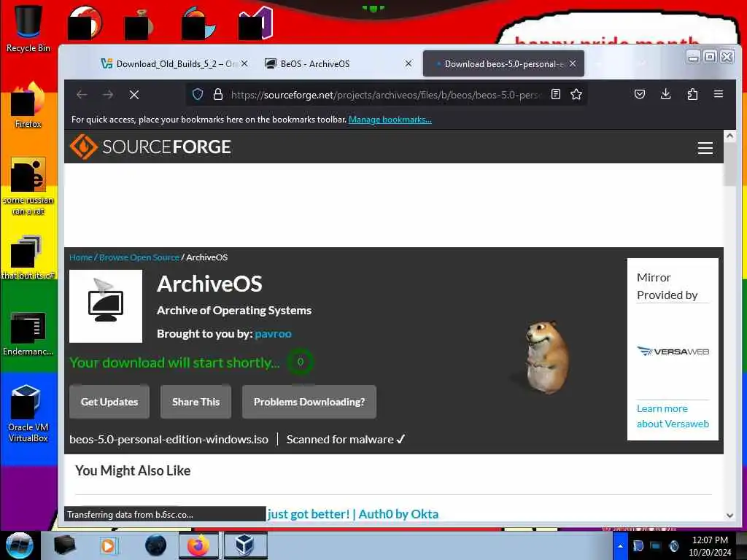Bookmark this page with the star icon
This screenshot has width=747, height=560.
click(576, 94)
